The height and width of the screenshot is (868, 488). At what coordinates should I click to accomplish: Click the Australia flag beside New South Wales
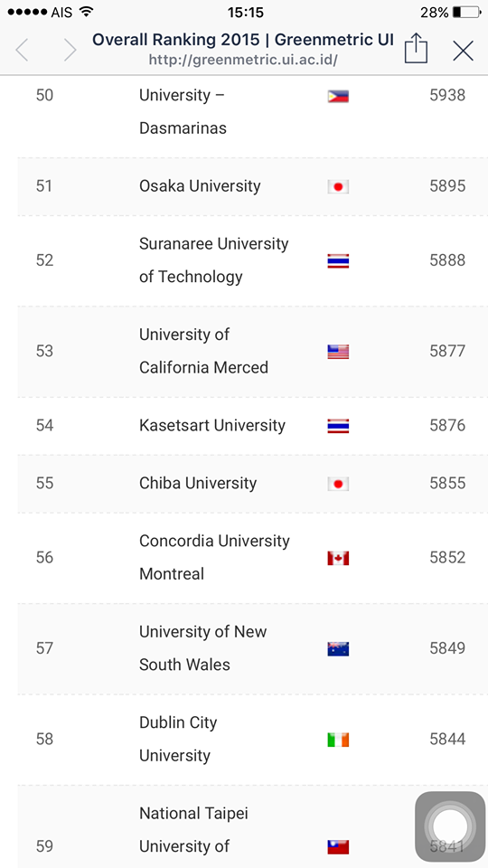point(338,649)
